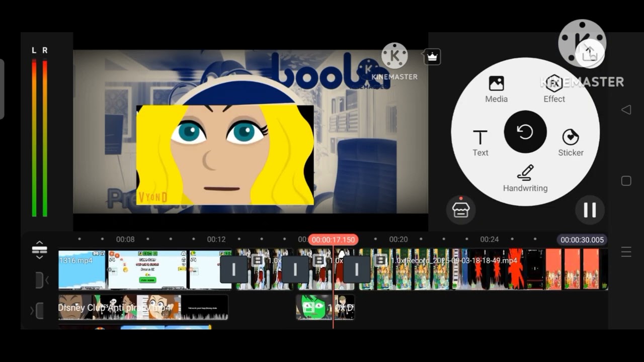Image resolution: width=644 pixels, height=362 pixels.
Task: Pause the preview playback
Action: pos(590,210)
